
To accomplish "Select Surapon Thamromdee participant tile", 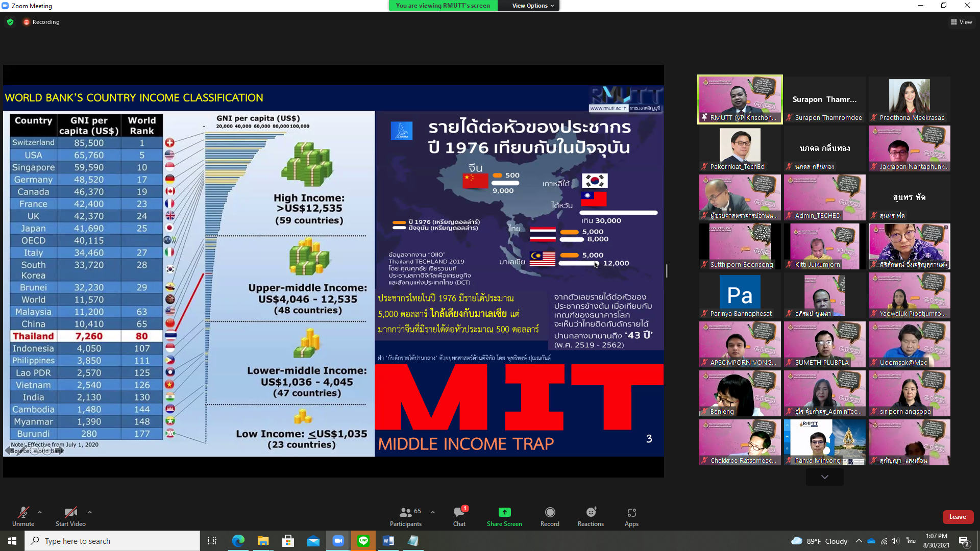I will click(825, 99).
